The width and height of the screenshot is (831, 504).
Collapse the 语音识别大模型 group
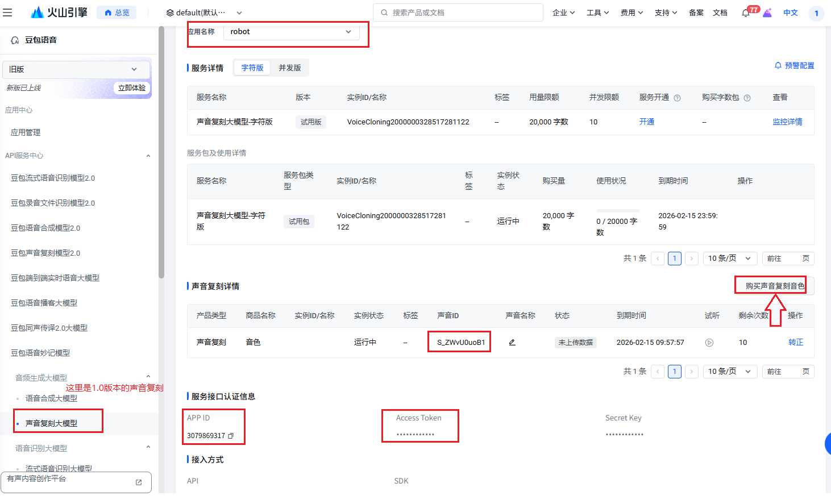(x=148, y=447)
